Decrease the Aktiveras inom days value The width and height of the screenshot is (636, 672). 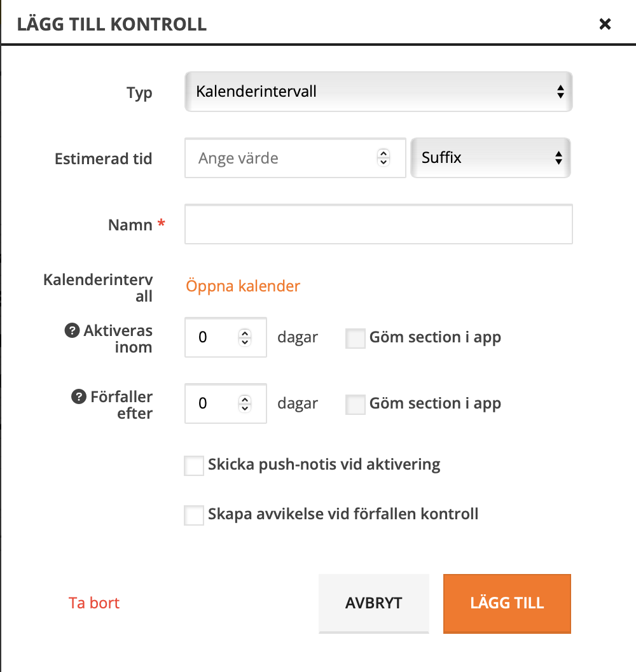[245, 341]
